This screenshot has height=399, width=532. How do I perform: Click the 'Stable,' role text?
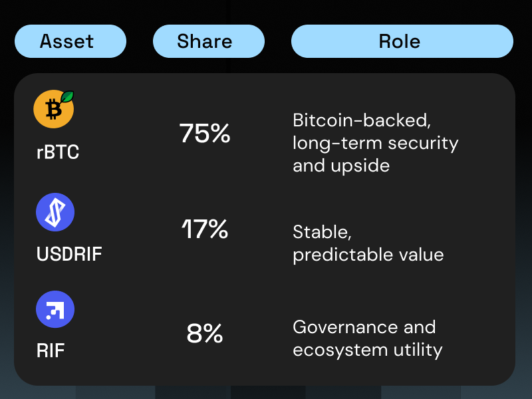click(x=322, y=232)
